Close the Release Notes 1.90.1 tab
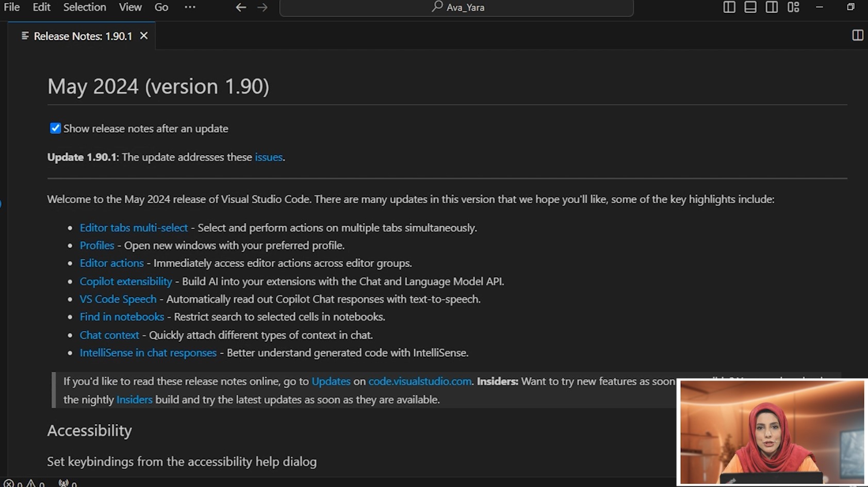Screen dimensions: 868x487 point(144,36)
